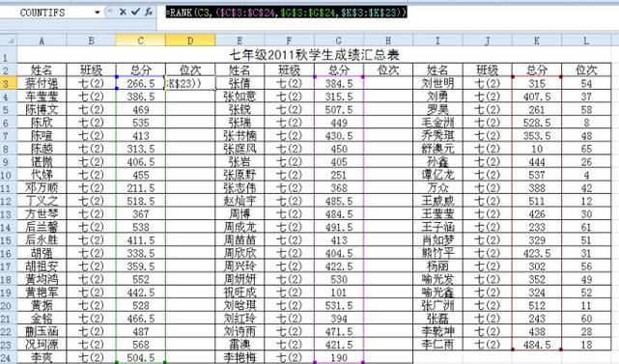Image resolution: width=619 pixels, height=364 pixels.
Task: Open Insert Function fx dialog
Action: 149,13
